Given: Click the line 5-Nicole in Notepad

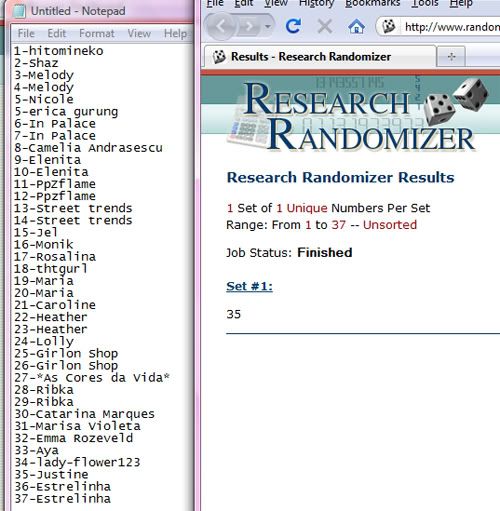Looking at the screenshot, I should 44,99.
